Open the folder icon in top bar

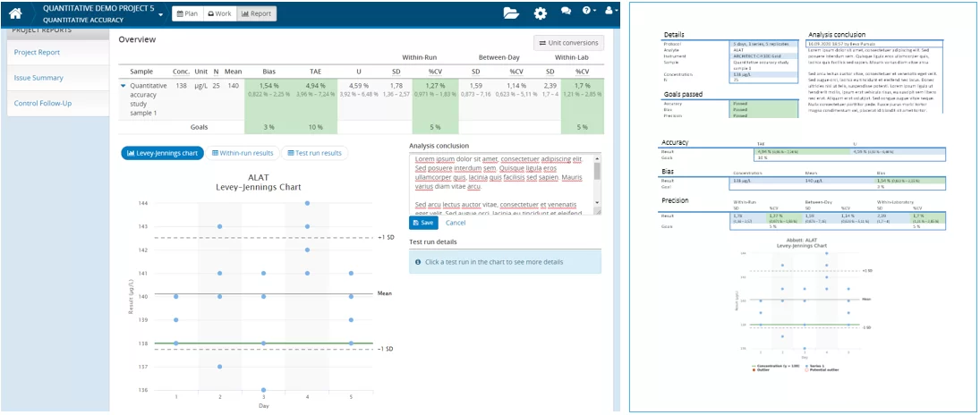[511, 13]
